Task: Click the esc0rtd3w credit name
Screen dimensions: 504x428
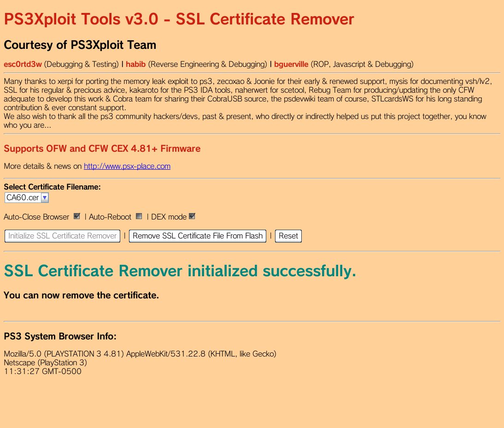Action: 23,64
